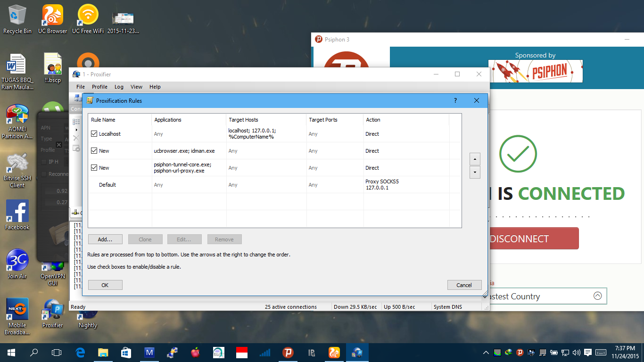
Task: Click the signal bars taskbar icon
Action: point(264,352)
